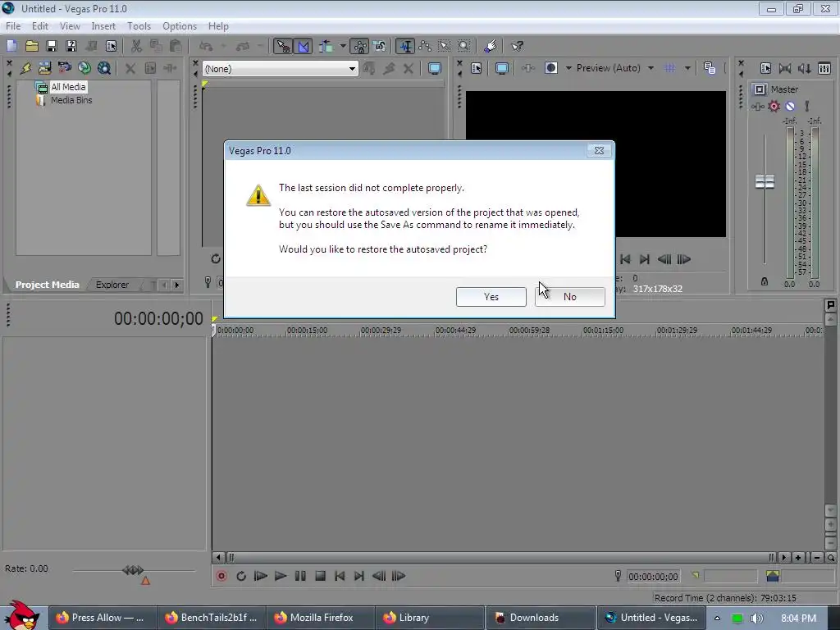Click the Save As toolbar icon
840x630 pixels.
(x=71, y=46)
